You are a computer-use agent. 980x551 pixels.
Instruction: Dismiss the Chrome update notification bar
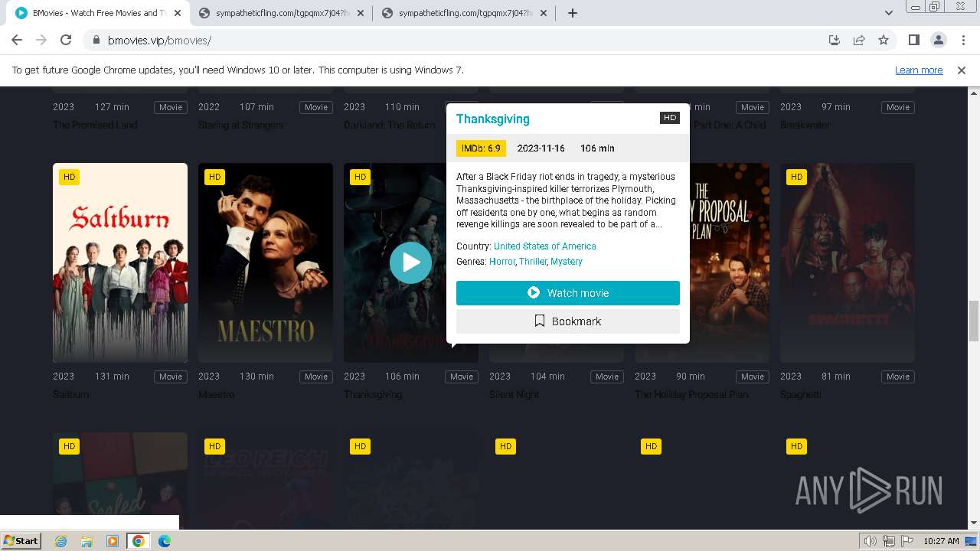(962, 70)
